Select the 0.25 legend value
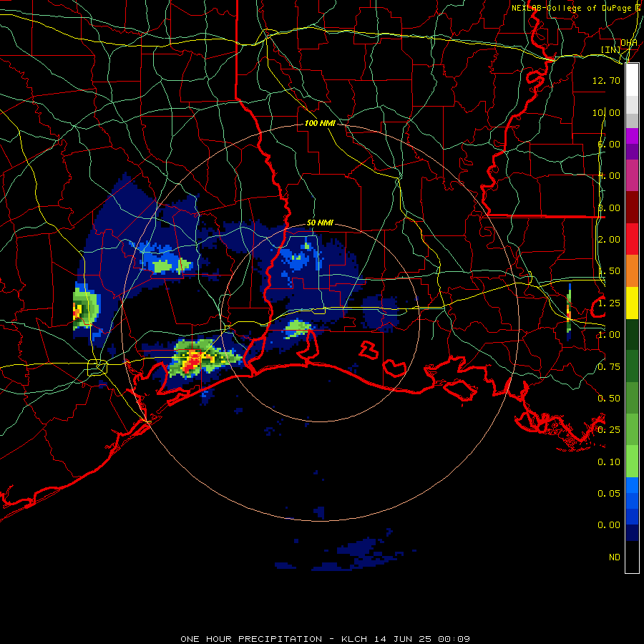This screenshot has height=644, width=644. tap(609, 430)
